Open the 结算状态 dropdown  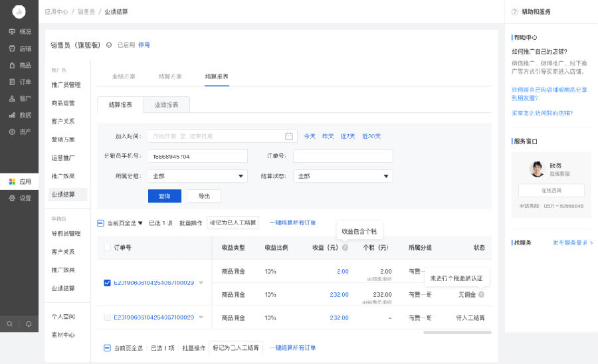point(343,176)
